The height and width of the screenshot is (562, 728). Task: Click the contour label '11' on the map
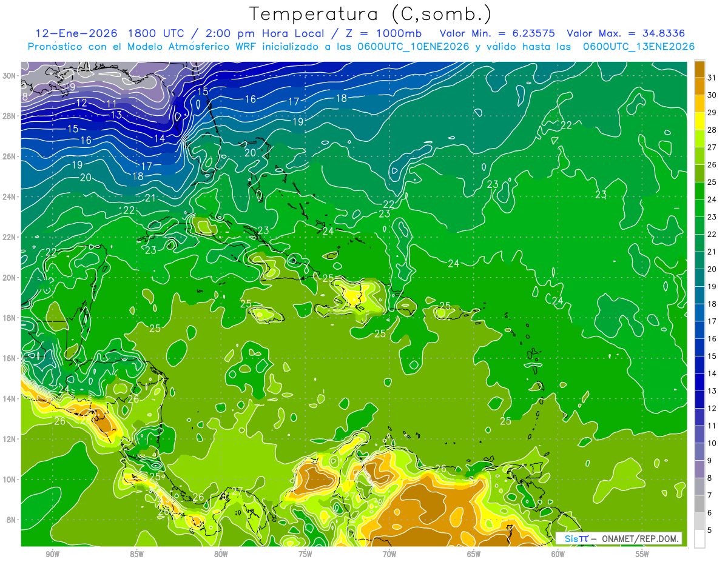click(x=111, y=104)
